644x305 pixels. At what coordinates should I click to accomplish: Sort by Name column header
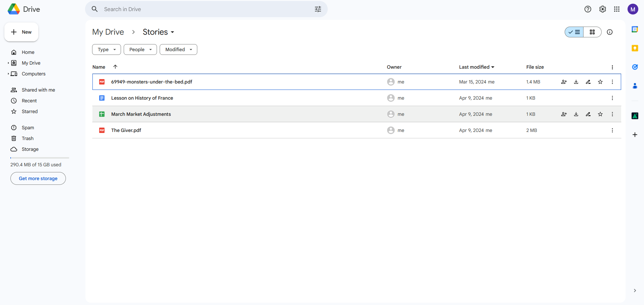99,67
